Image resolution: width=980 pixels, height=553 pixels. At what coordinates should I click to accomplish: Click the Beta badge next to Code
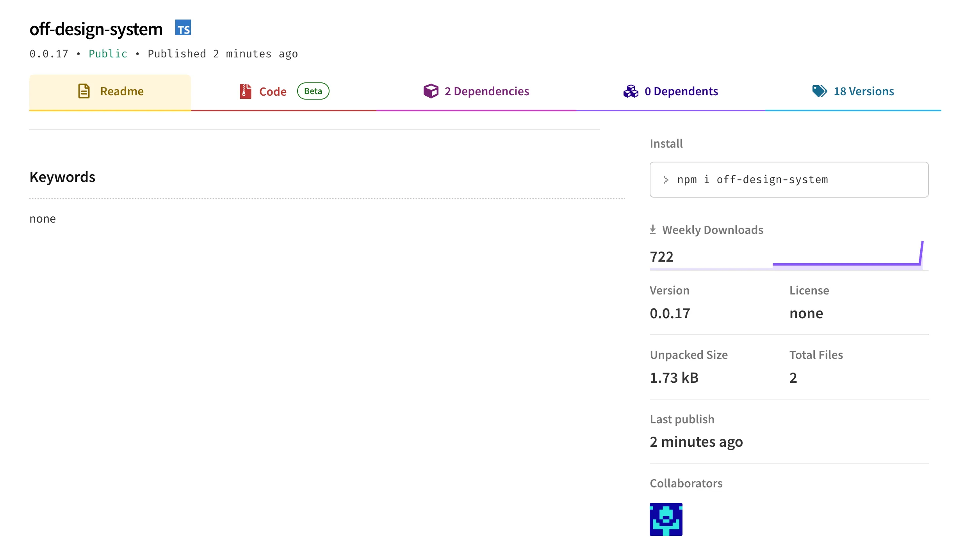(x=313, y=91)
